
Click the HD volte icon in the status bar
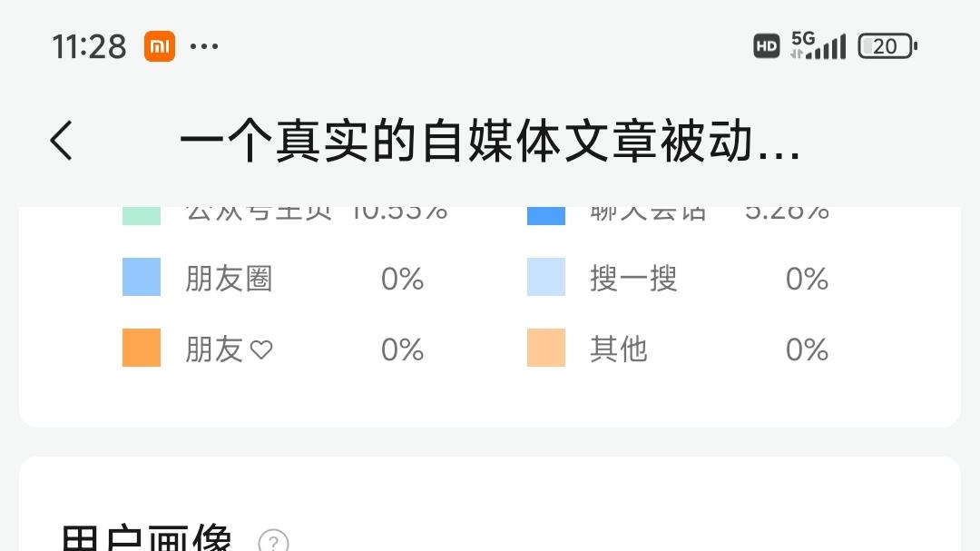766,45
